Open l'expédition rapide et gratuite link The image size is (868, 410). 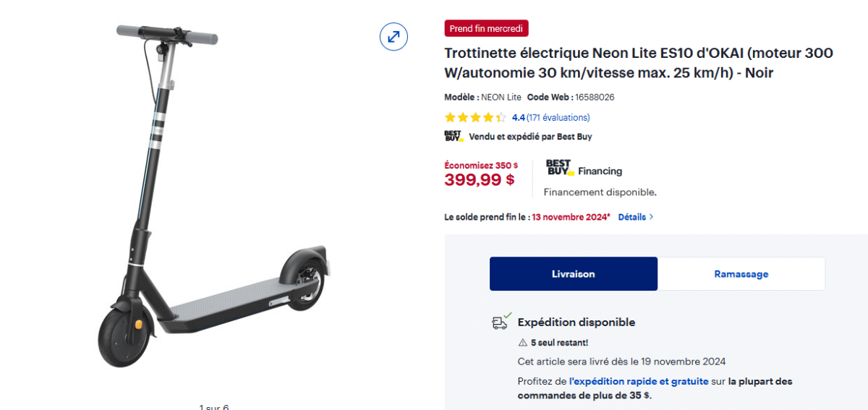[639, 381]
